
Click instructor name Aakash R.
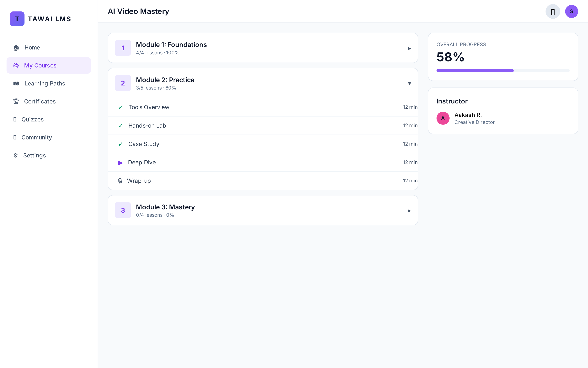(x=468, y=115)
